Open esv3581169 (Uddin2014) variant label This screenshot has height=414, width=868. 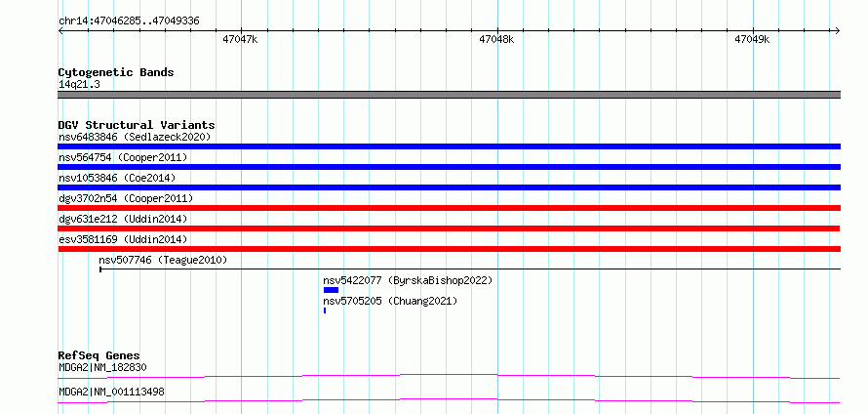[123, 239]
